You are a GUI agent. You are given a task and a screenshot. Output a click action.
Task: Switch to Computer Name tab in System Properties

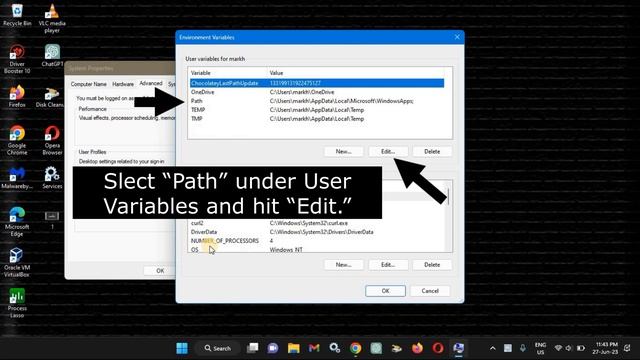click(89, 84)
